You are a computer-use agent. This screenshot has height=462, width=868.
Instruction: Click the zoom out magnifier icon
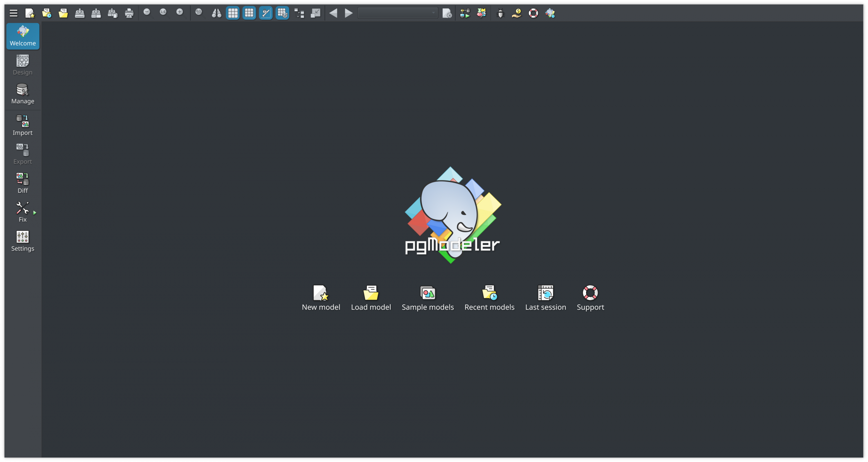point(147,12)
